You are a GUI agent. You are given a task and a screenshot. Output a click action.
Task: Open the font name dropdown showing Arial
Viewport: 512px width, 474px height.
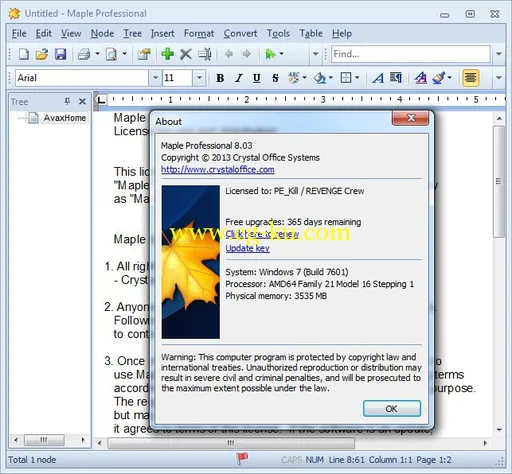(x=155, y=78)
